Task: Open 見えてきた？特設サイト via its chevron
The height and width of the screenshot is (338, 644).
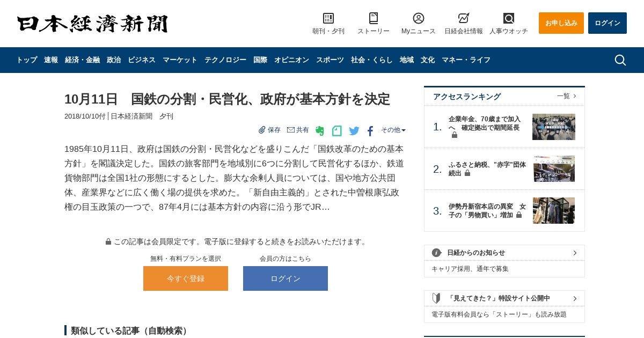Action: pos(575,298)
